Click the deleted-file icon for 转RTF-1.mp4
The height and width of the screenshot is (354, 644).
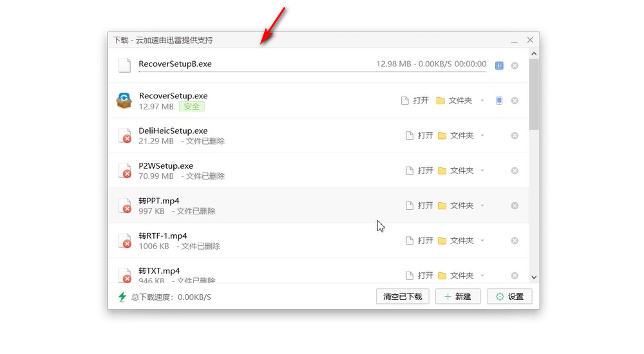pos(125,241)
